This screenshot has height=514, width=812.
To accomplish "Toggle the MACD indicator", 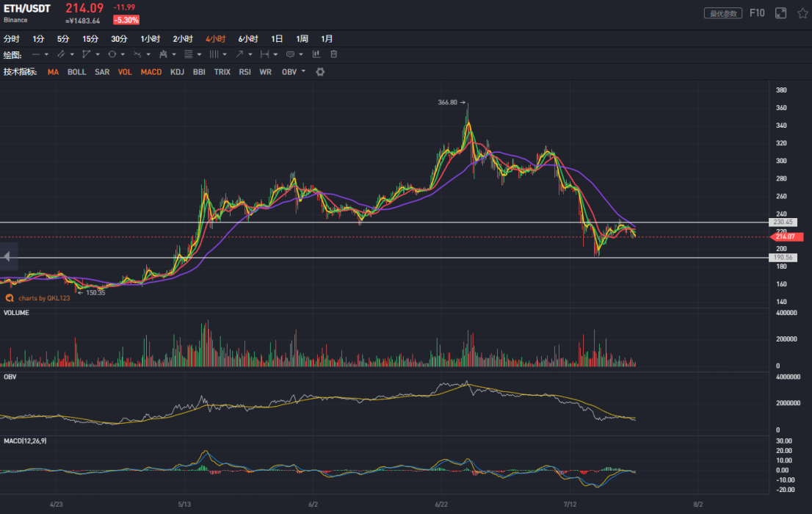I will [x=151, y=72].
